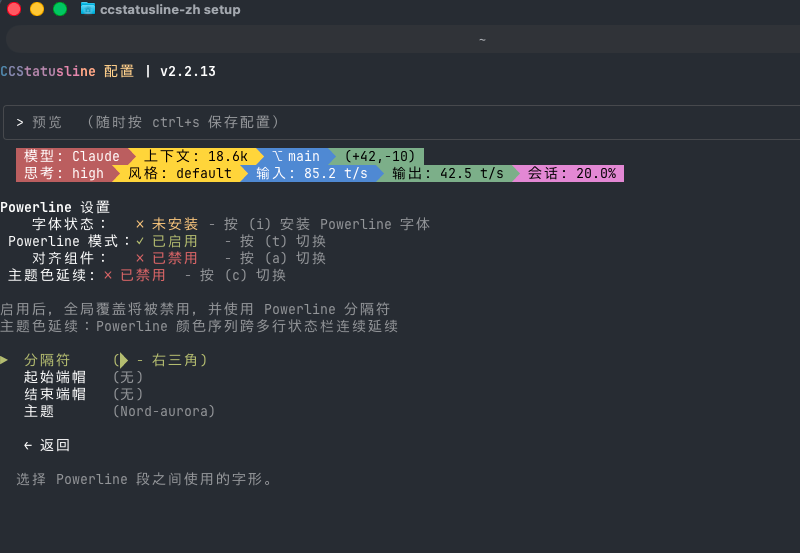Click the yellow selection arrow beside 分隔符

[x=4, y=360]
